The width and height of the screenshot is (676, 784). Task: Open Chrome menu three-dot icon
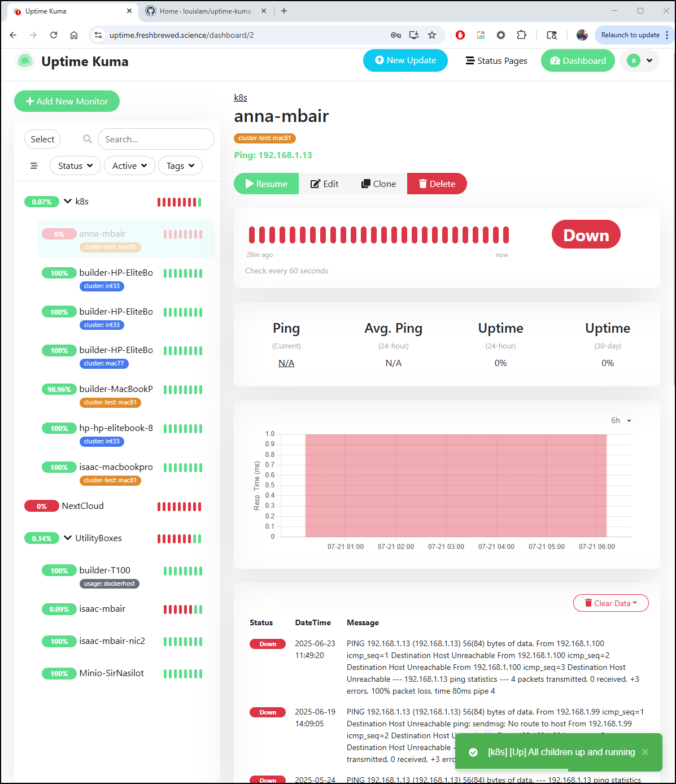667,35
